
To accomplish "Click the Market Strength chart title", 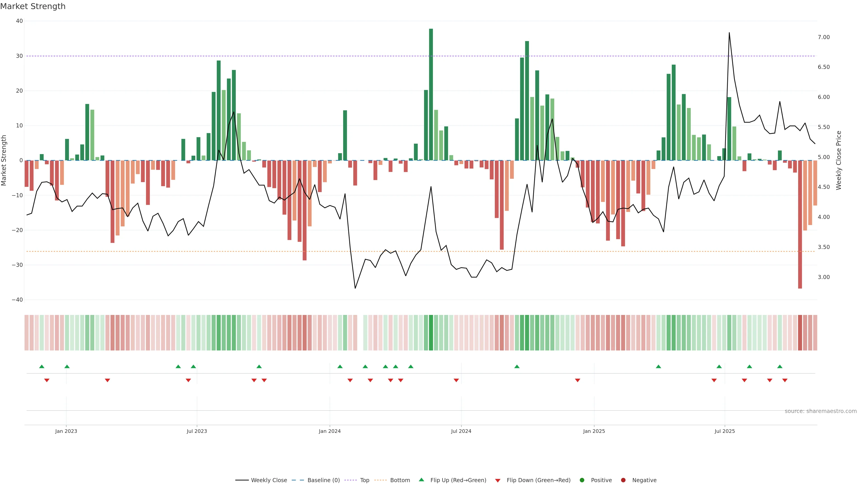I will pyautogui.click(x=33, y=6).
